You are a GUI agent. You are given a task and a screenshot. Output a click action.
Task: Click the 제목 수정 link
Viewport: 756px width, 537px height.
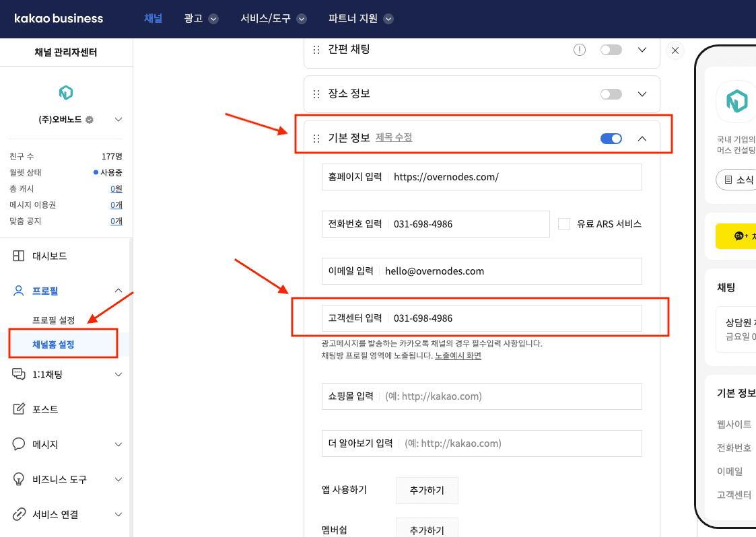(394, 137)
